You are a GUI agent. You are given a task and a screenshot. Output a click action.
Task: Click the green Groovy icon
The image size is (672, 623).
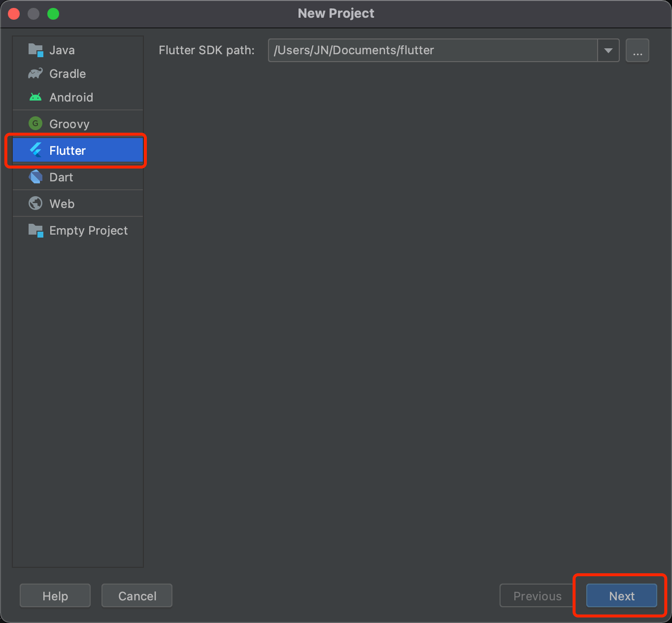(35, 123)
